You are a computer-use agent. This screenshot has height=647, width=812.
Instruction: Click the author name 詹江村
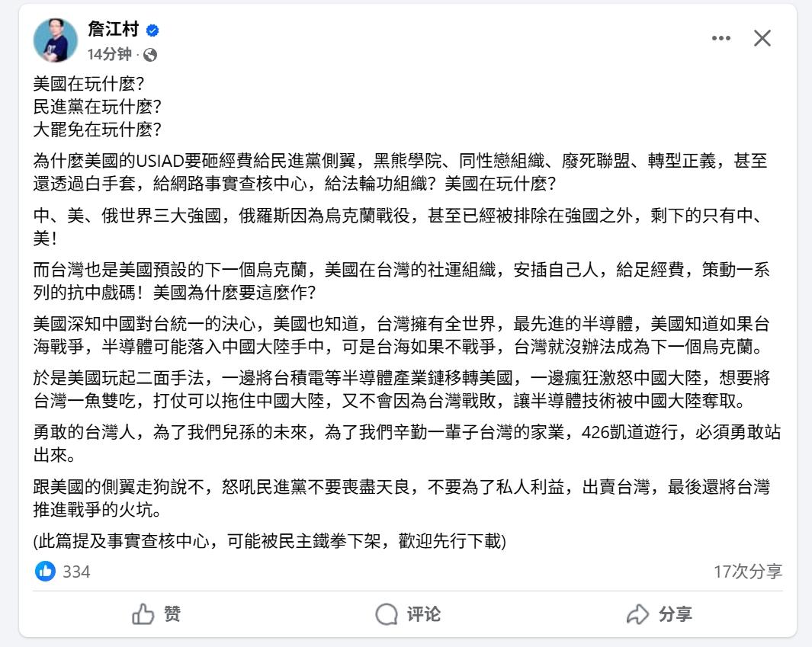pyautogui.click(x=113, y=29)
